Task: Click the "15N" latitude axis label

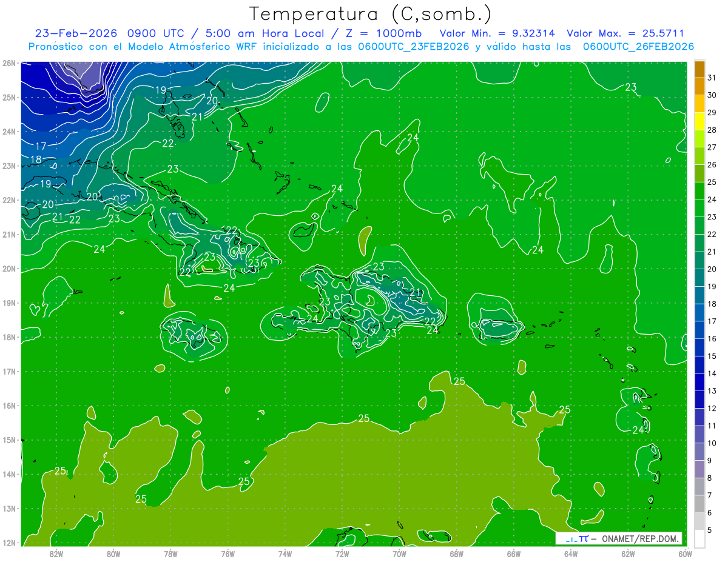Action: tap(8, 440)
